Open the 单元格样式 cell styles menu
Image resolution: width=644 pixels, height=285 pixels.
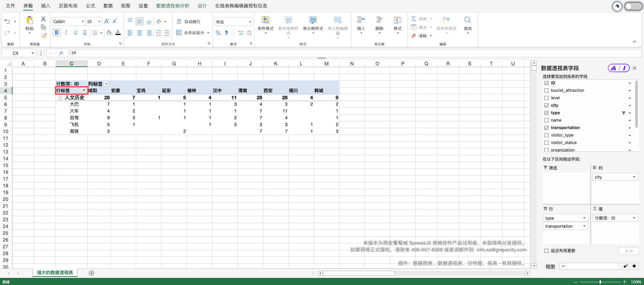313,25
